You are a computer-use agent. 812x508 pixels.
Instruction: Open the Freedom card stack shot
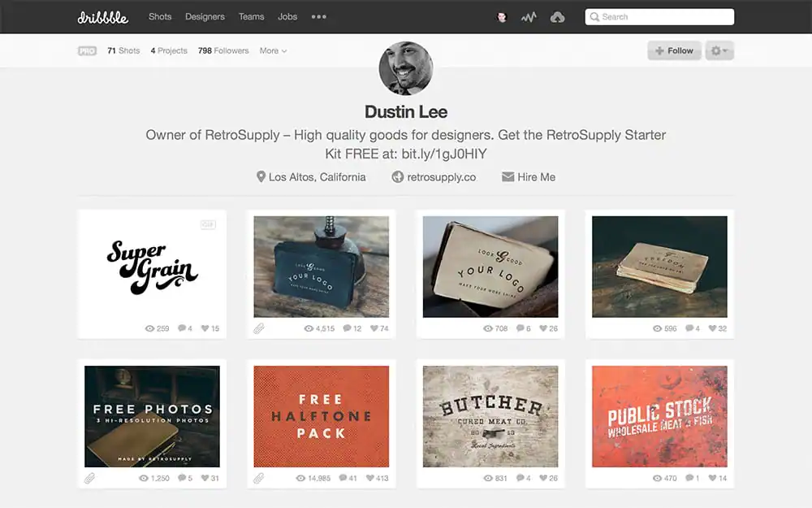pos(659,267)
